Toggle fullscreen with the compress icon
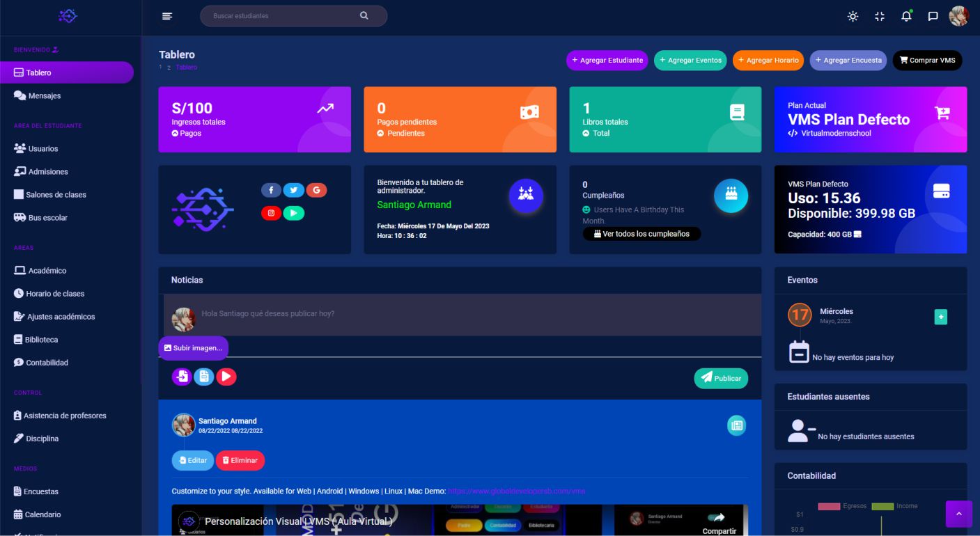Image resolution: width=980 pixels, height=536 pixels. pos(880,16)
